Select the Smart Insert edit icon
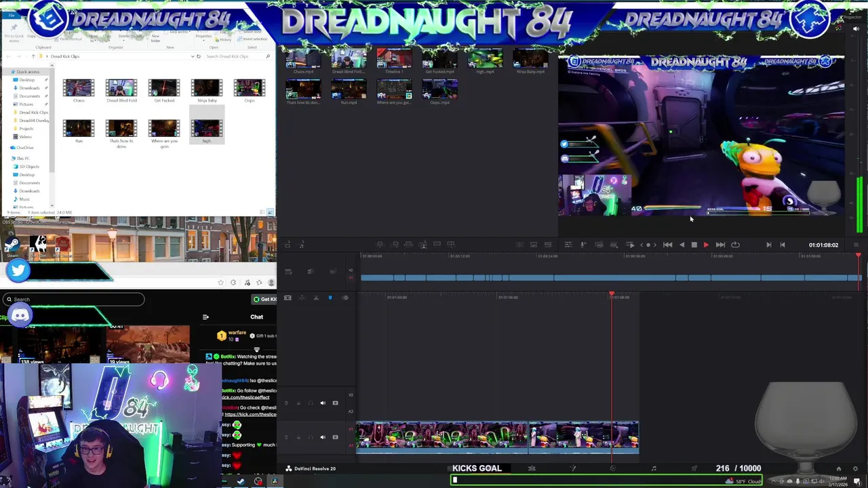The image size is (868, 488). (x=380, y=244)
